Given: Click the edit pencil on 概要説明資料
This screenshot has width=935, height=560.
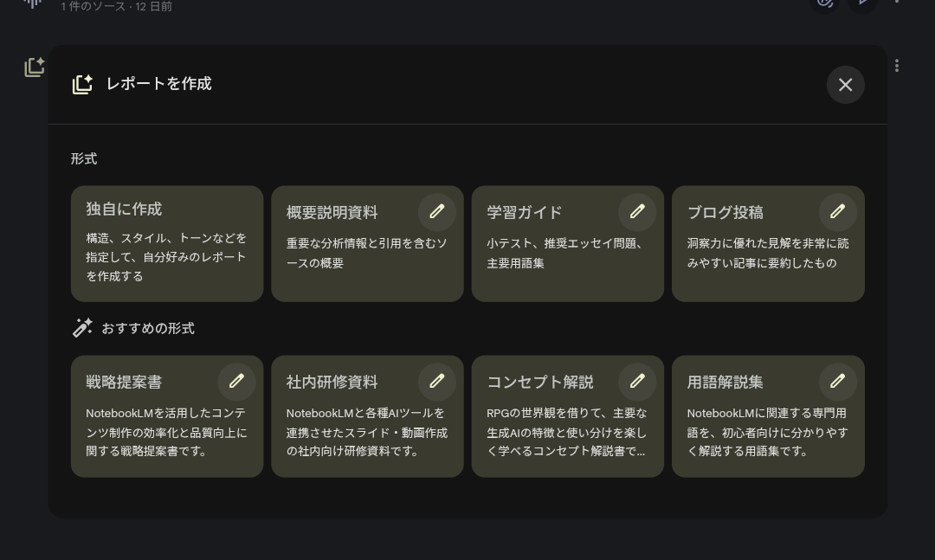Looking at the screenshot, I should [437, 211].
